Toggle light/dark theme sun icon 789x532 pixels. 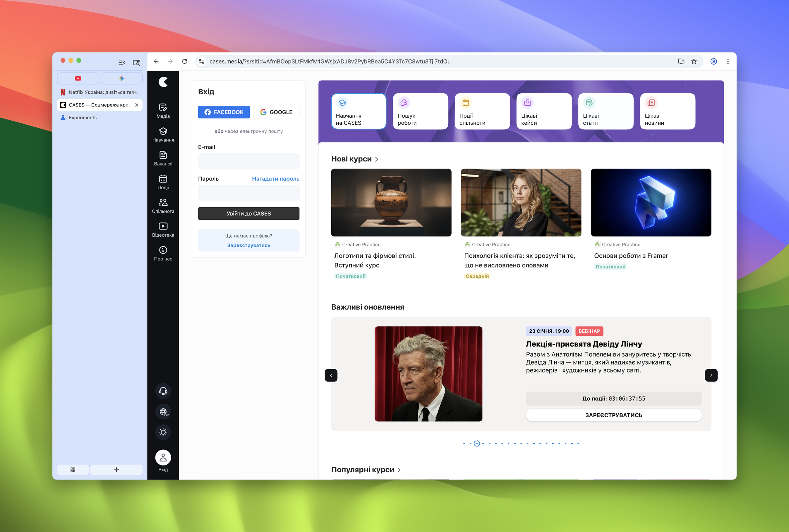click(163, 432)
